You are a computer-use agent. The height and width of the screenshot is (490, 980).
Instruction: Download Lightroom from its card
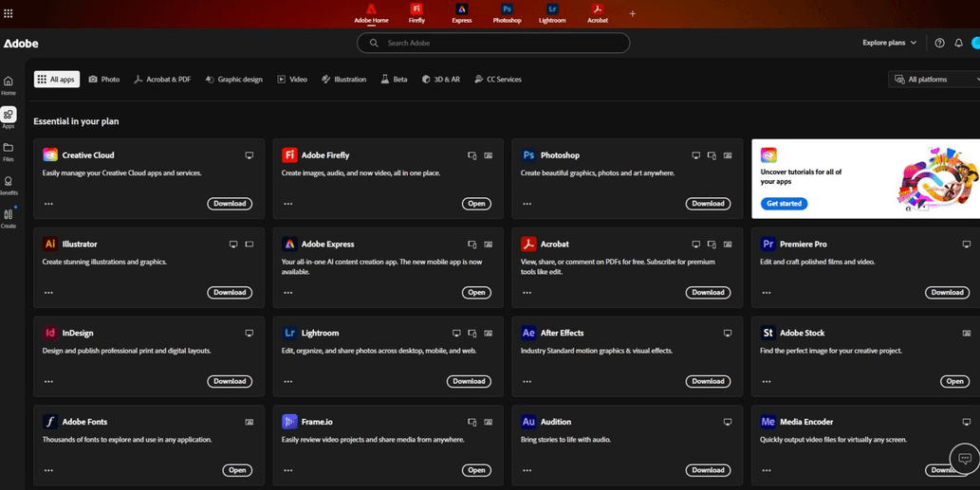tap(469, 381)
